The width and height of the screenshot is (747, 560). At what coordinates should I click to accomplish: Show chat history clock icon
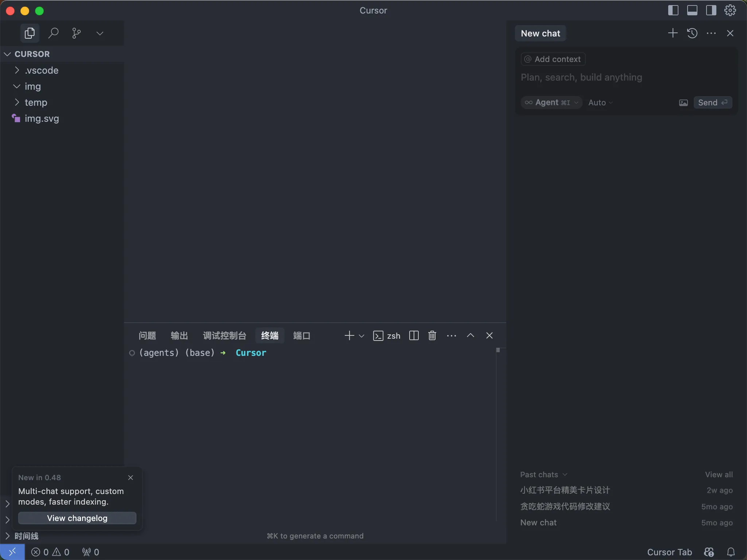point(692,33)
